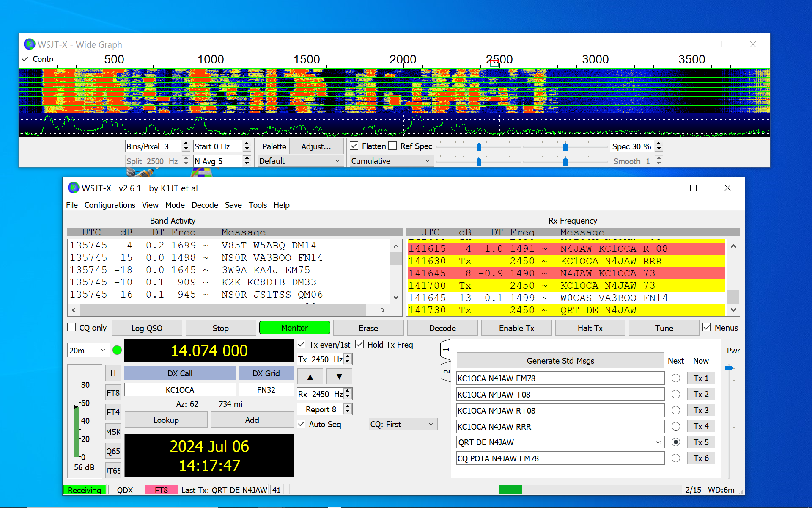The width and height of the screenshot is (812, 508).
Task: Open the CQ: First dropdown
Action: 403,424
